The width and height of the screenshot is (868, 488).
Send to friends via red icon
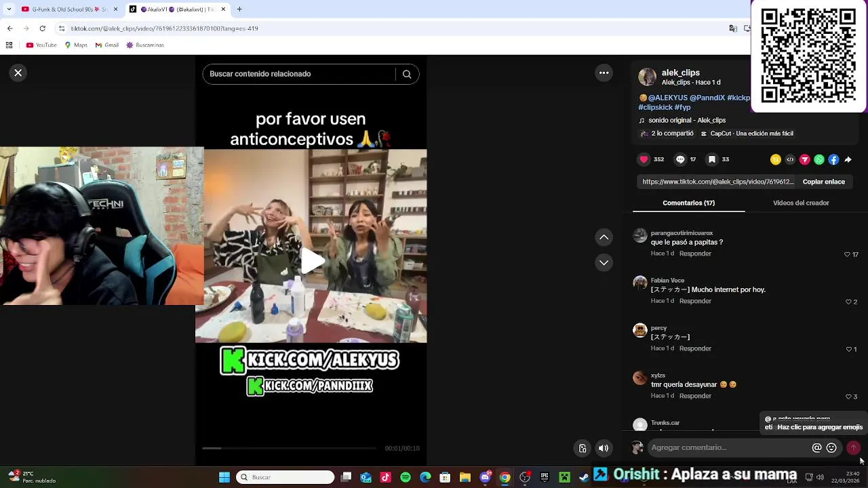(804, 159)
